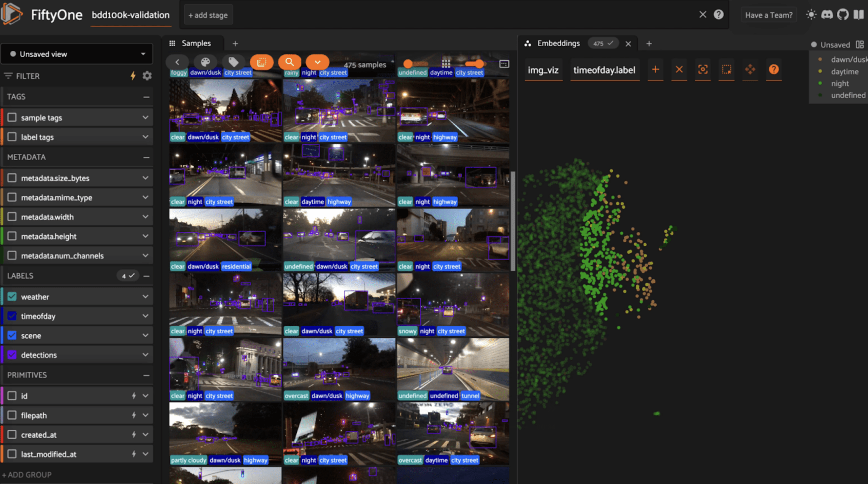Collapse the TAGS group
868x484 pixels.
[x=146, y=97]
